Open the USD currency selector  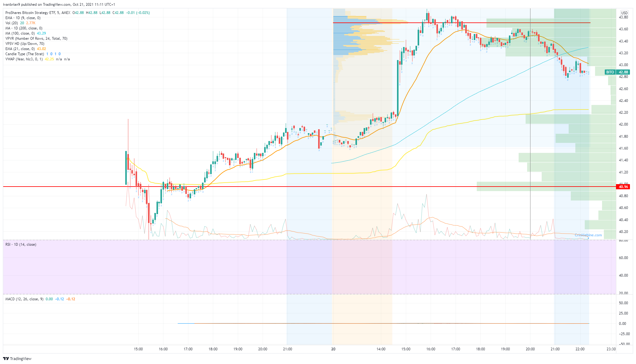[624, 13]
